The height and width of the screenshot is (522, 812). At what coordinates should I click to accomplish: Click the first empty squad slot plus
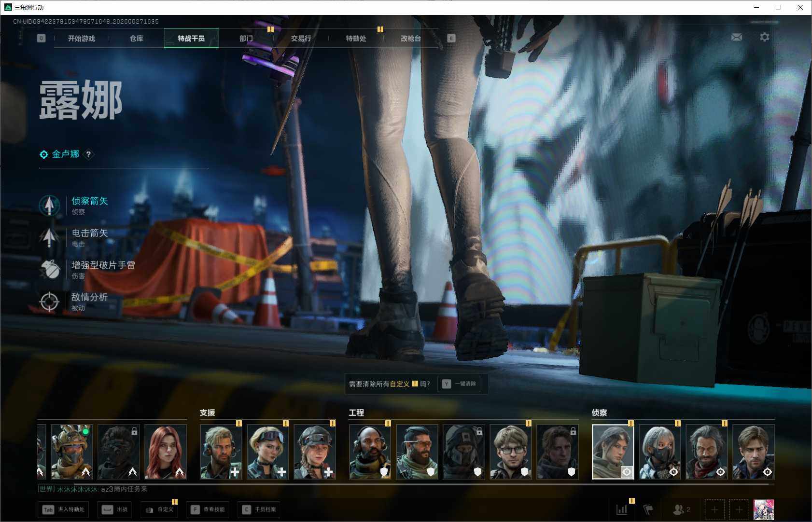click(714, 509)
